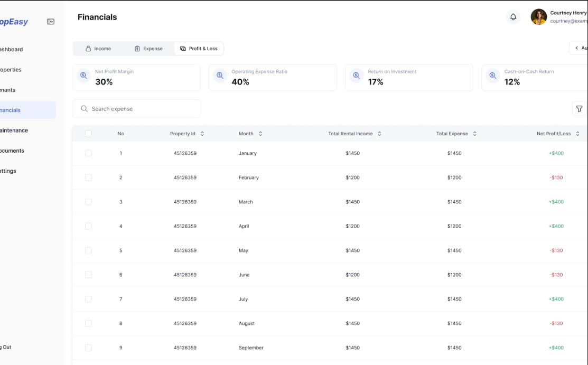Switch to the Expense tab
This screenshot has width=588, height=365.
(148, 49)
